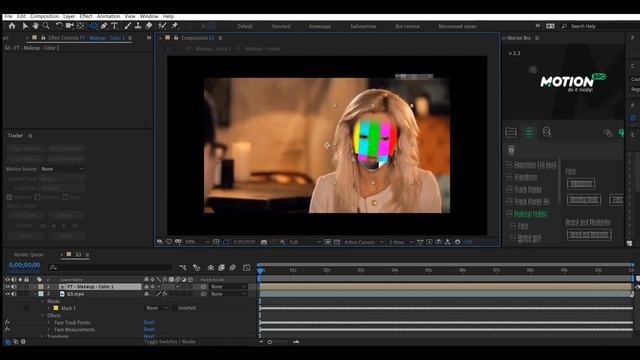Open the Mask 1 mode dropdown

click(157, 308)
